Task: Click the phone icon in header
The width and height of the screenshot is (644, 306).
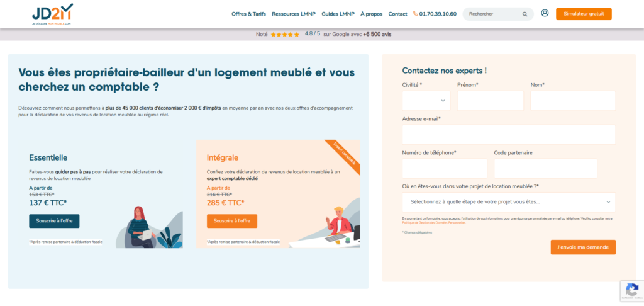Action: [415, 14]
